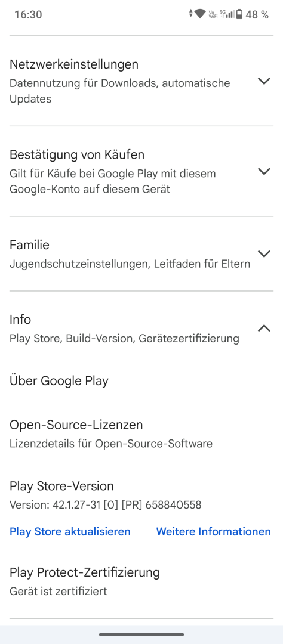This screenshot has height=644, width=283.
Task: Tap the navigation gesture bar handle
Action: click(x=141, y=634)
